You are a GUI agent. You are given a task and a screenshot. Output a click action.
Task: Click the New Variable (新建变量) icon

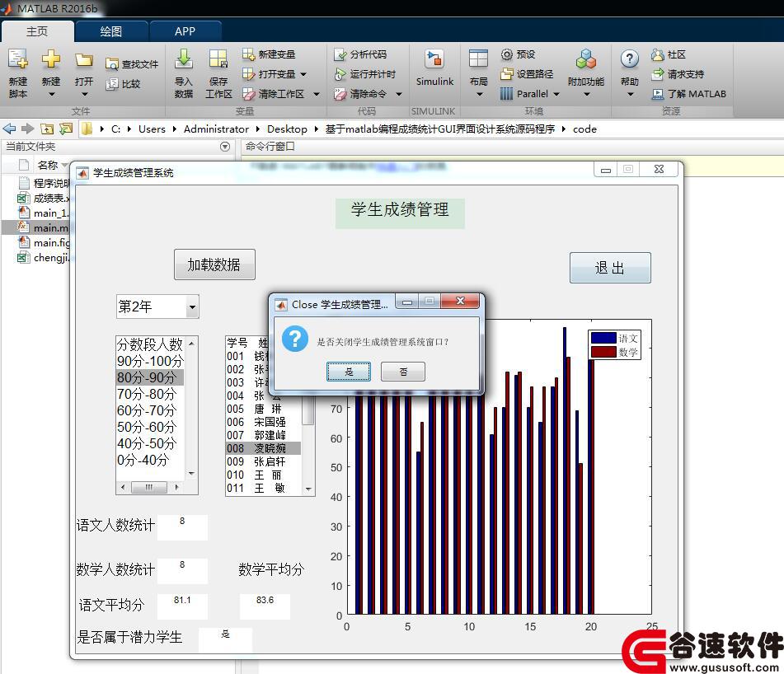click(248, 54)
